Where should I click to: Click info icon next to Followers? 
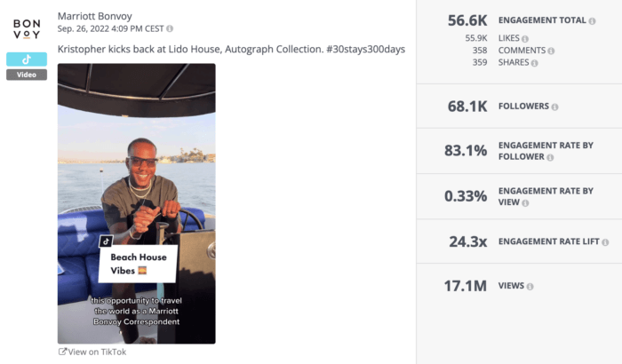555,107
